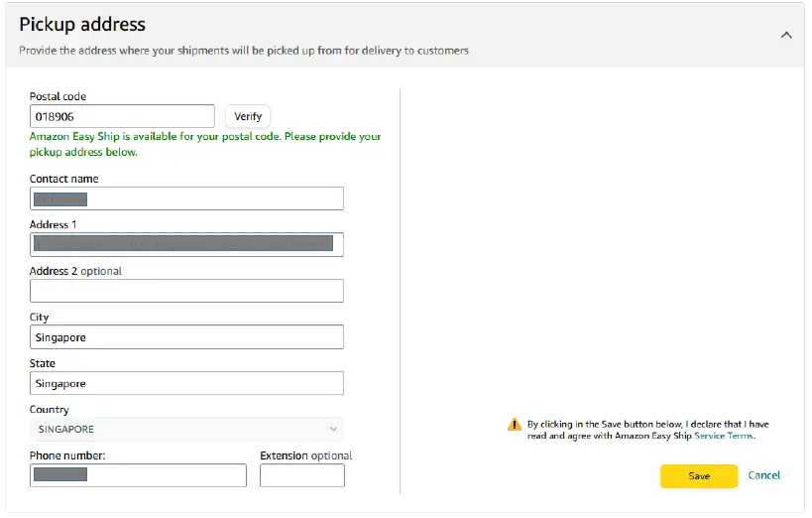Click the pickup address description subtitle text
Image resolution: width=812 pixels, height=518 pixels.
pyautogui.click(x=244, y=51)
